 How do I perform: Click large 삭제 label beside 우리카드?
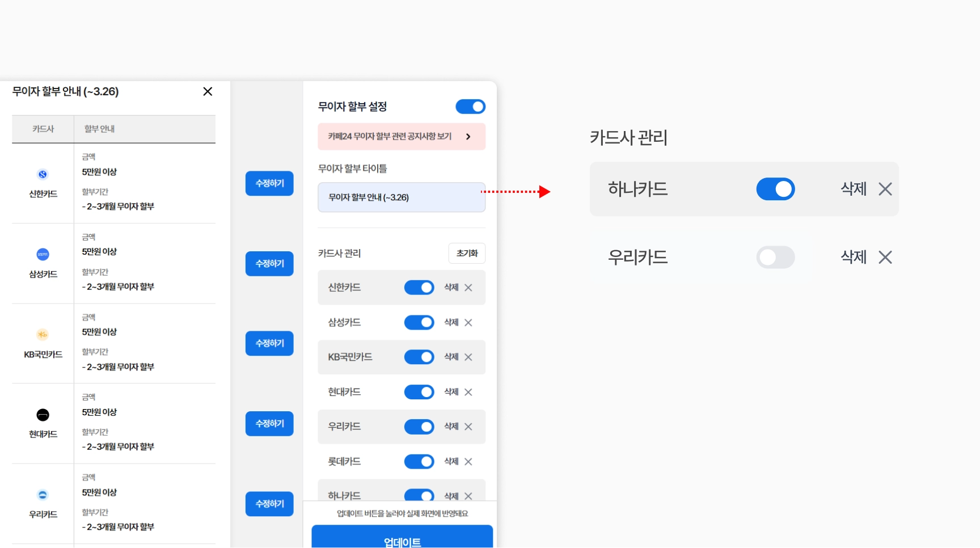click(854, 258)
